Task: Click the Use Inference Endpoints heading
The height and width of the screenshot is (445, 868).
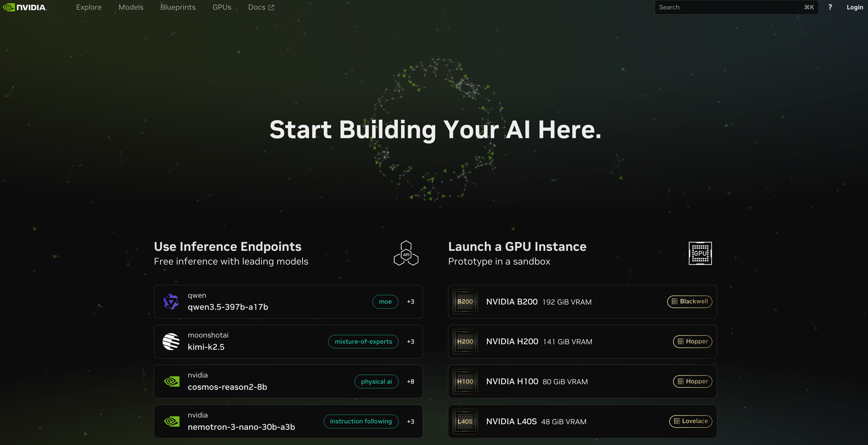Action: tap(227, 247)
